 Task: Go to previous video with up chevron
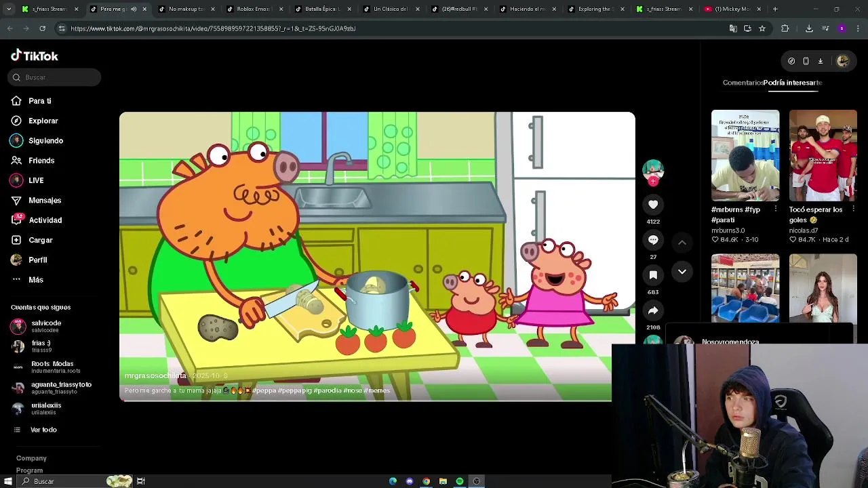coord(682,242)
